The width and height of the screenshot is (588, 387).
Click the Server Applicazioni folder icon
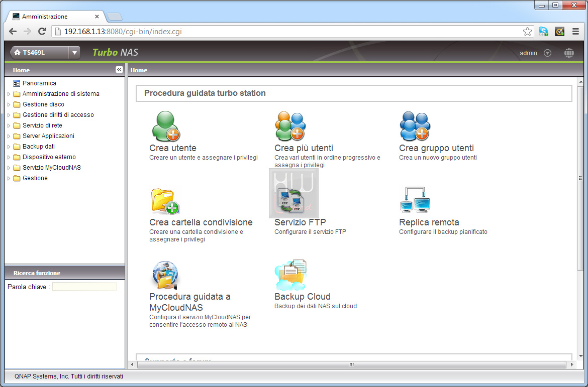16,136
